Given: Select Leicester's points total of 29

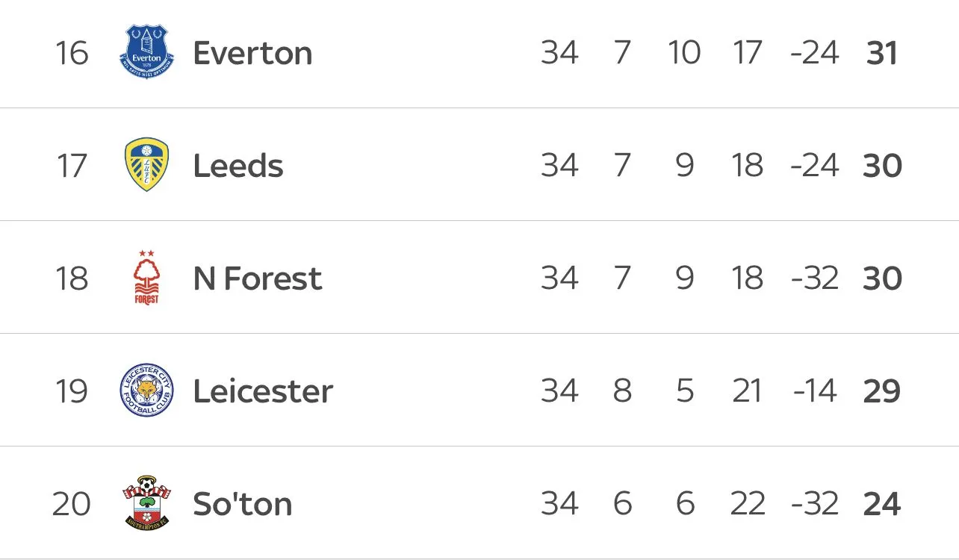Looking at the screenshot, I should click(882, 391).
